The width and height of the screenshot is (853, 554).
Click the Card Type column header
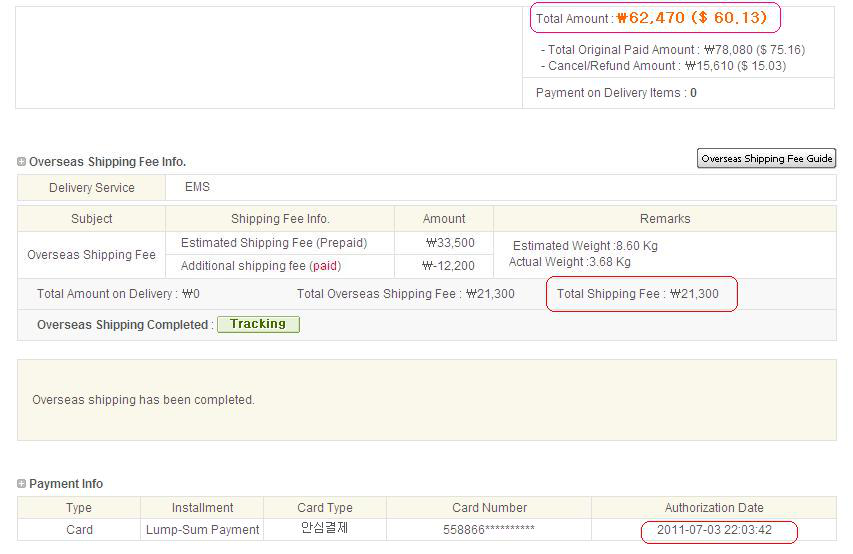325,508
